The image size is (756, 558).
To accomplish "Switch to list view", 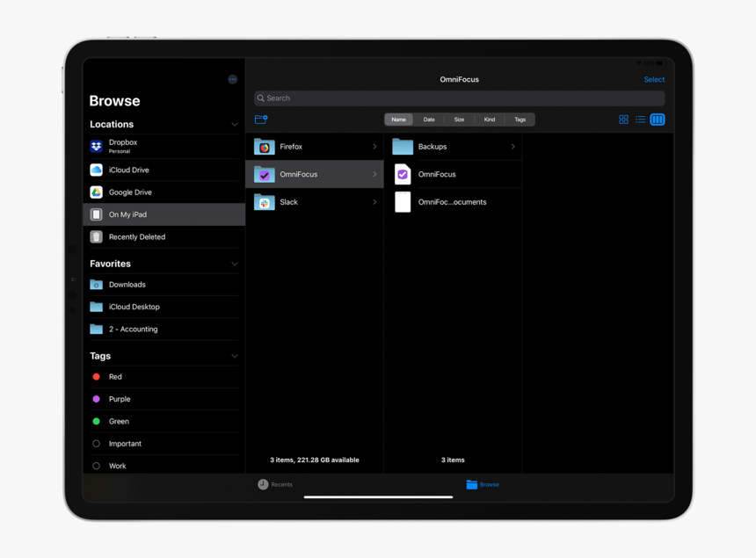I will click(x=640, y=120).
